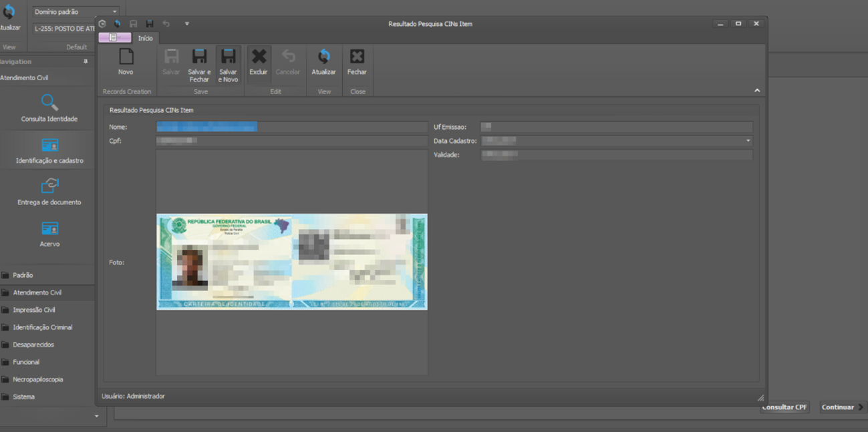Viewport: 868px width, 432px height.
Task: Open the Identificação Criminal group
Action: tap(47, 327)
